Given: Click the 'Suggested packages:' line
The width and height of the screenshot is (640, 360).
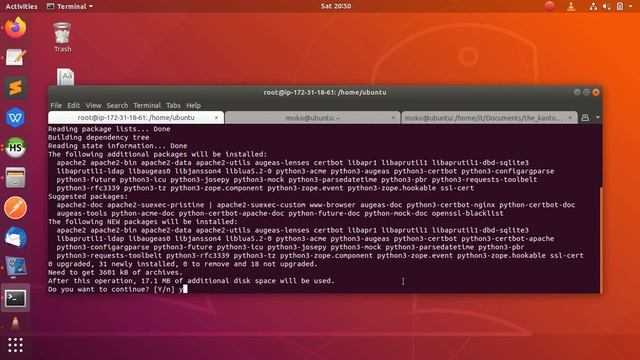Looking at the screenshot, I should [x=88, y=196].
